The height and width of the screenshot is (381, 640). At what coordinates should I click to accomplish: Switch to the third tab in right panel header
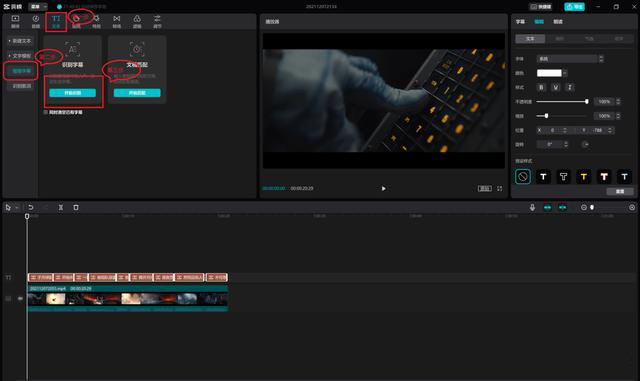(558, 22)
